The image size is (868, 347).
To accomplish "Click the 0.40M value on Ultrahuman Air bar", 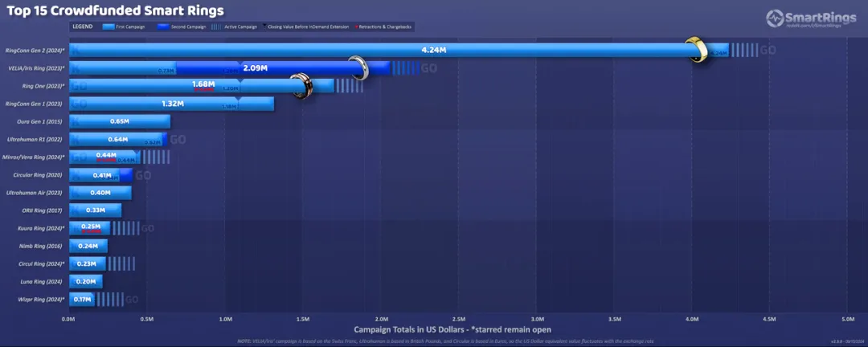I will click(x=100, y=193).
